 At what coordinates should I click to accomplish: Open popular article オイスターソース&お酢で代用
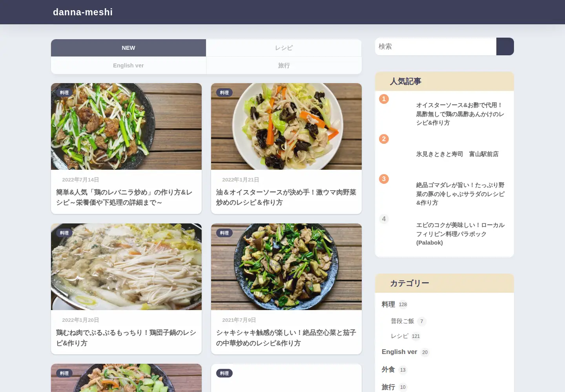(x=460, y=114)
